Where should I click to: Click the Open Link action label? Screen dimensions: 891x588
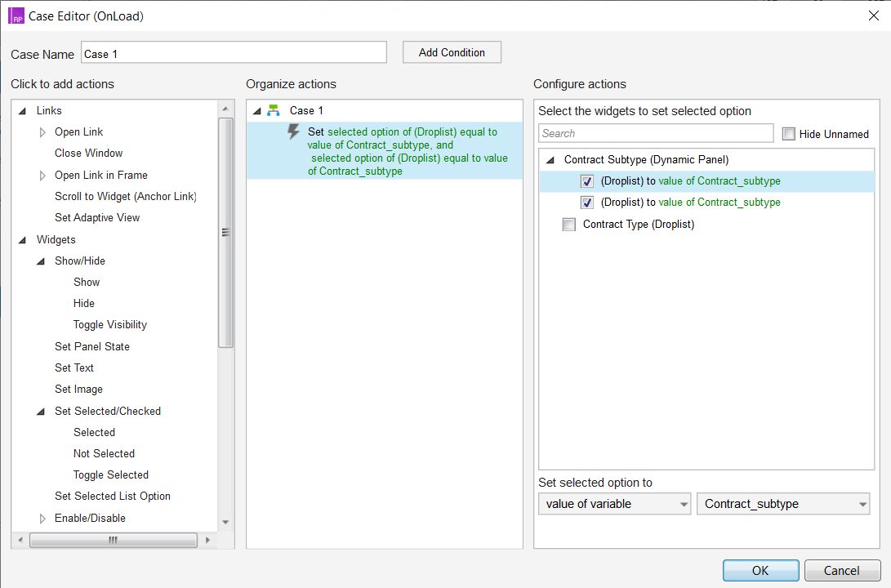pyautogui.click(x=79, y=131)
